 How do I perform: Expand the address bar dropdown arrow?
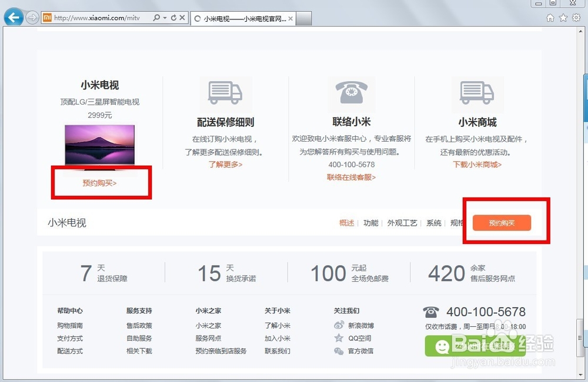165,18
